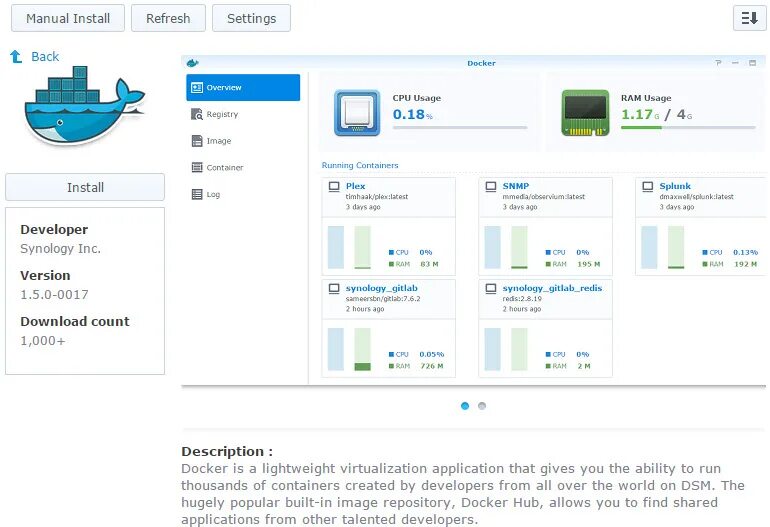The image size is (770, 527).
Task: Click the monitor icon beside synology_gitlab
Action: [x=334, y=289]
